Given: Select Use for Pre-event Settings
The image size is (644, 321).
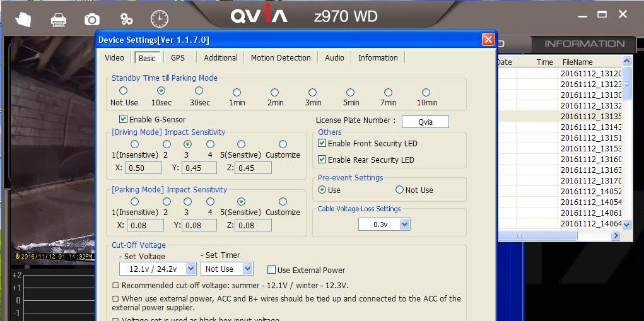Looking at the screenshot, I should [322, 190].
